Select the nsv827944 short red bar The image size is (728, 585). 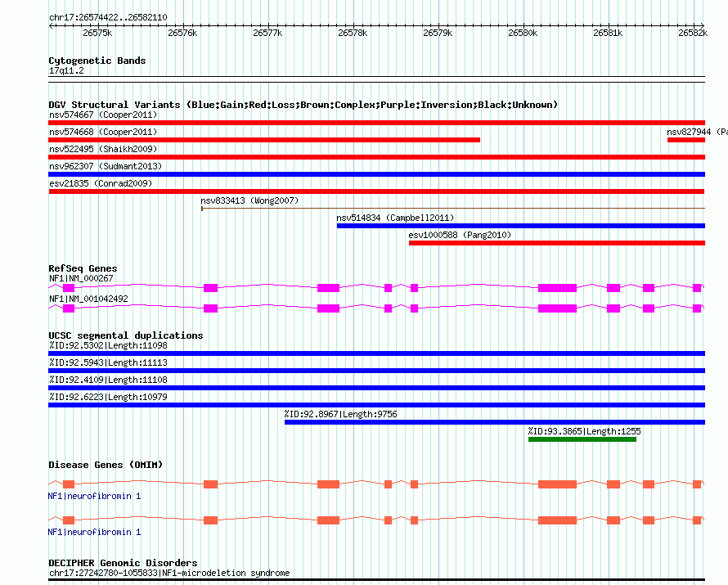(686, 140)
